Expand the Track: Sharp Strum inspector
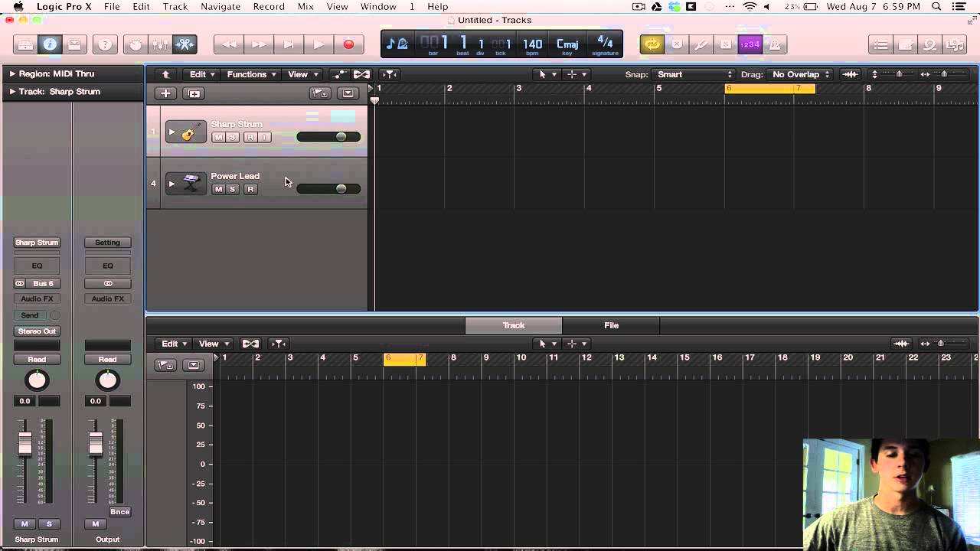This screenshot has width=980, height=551. click(x=12, y=91)
